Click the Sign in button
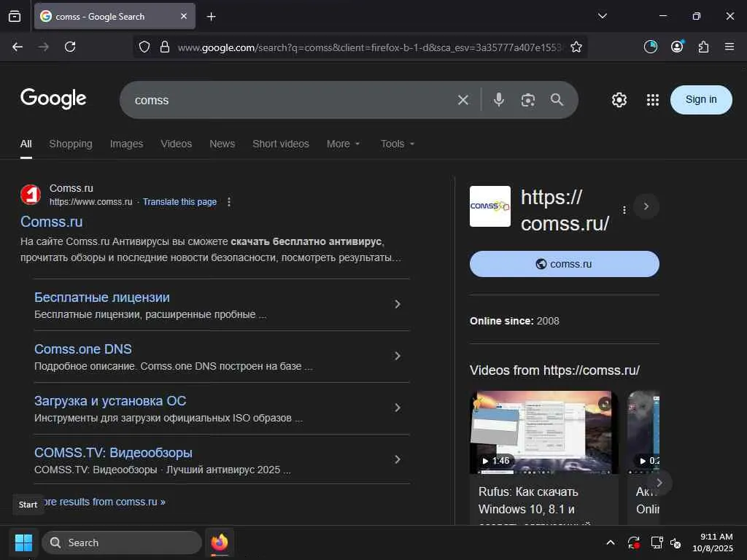This screenshot has width=747, height=560. (701, 99)
